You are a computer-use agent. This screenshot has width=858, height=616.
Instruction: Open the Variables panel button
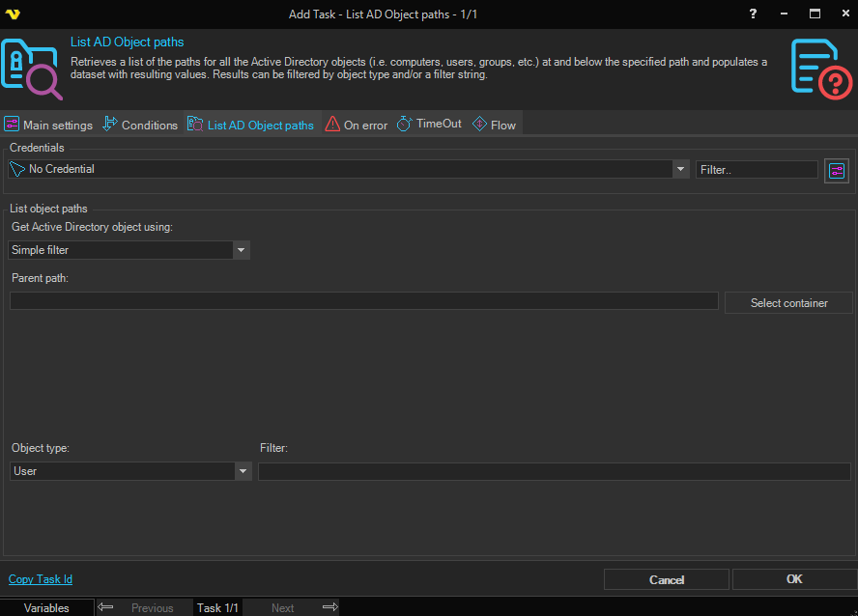pos(47,607)
